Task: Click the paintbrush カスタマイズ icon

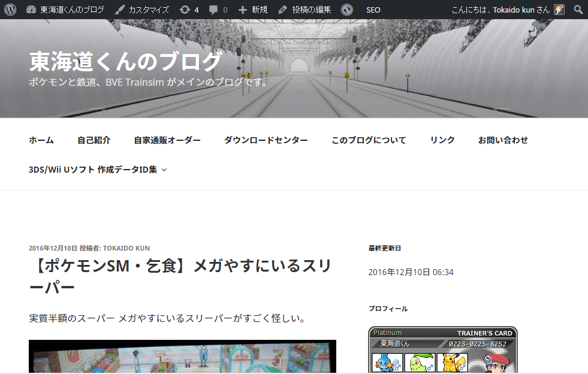Action: (120, 10)
